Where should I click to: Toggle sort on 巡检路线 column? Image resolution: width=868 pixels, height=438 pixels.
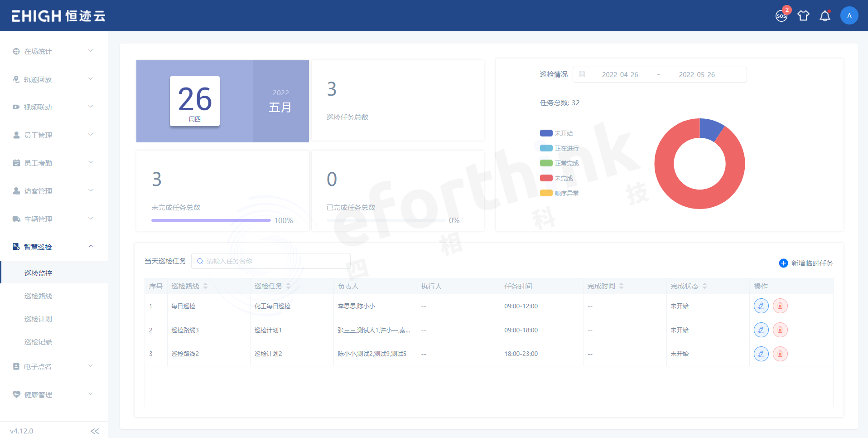coord(205,286)
